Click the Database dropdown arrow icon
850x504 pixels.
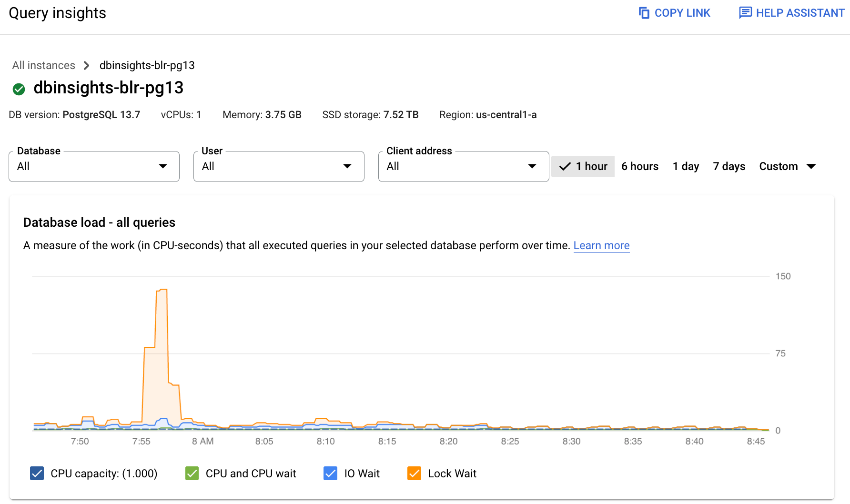(162, 166)
